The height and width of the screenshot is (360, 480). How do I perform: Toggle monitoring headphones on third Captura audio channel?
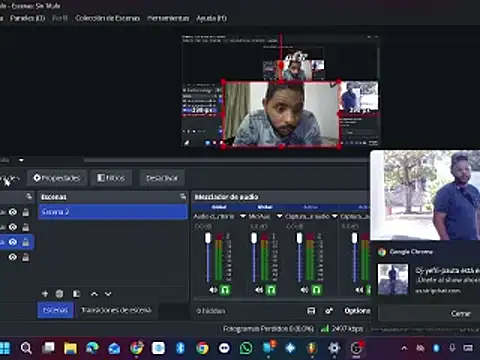click(316, 290)
